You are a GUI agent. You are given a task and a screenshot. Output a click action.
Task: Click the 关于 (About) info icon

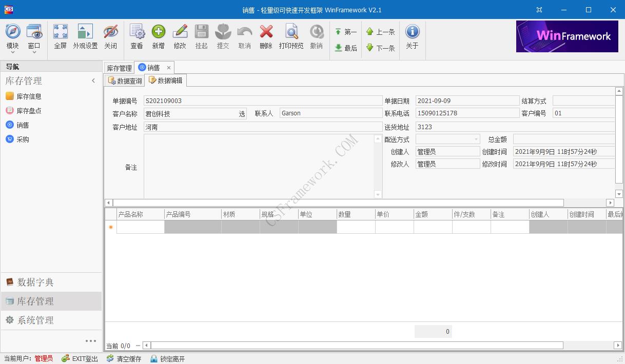point(413,36)
